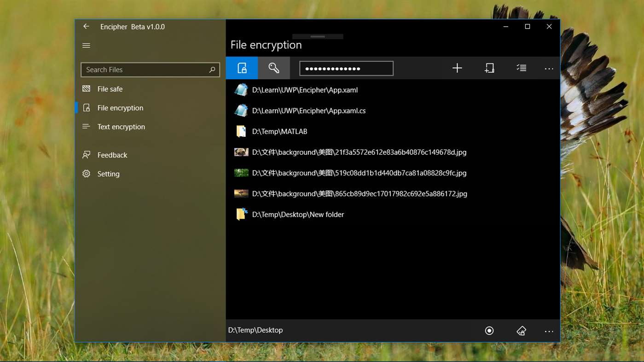Screen dimensions: 644x362
Task: Open top toolbar more options
Action: pos(549,68)
